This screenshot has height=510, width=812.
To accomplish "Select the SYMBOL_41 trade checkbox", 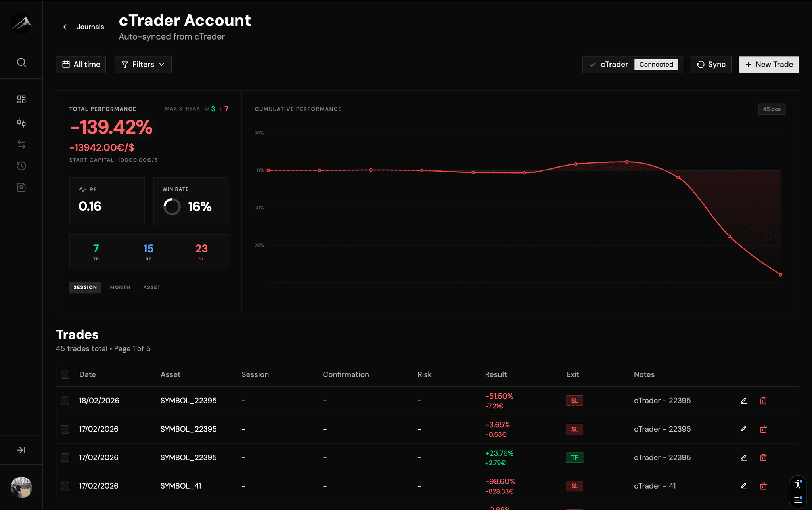I will [65, 486].
